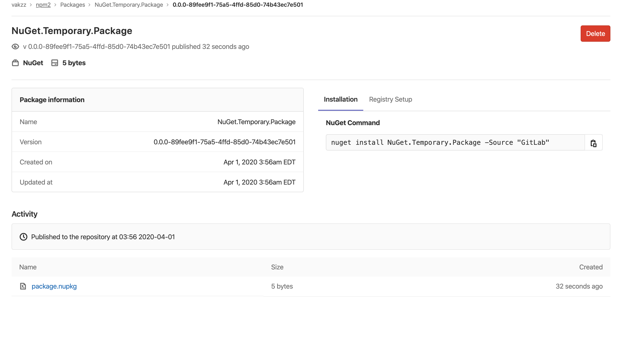Open the npm2 breadcrumb link

point(43,5)
